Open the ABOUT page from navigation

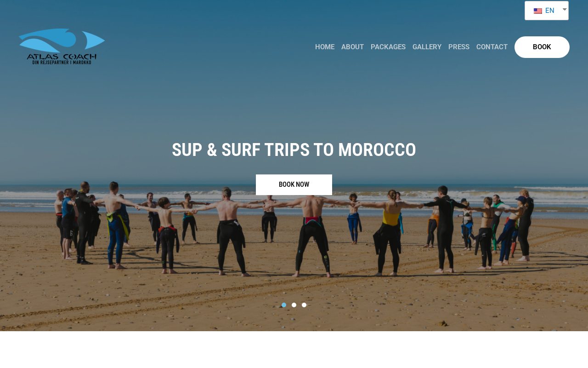pyautogui.click(x=352, y=47)
